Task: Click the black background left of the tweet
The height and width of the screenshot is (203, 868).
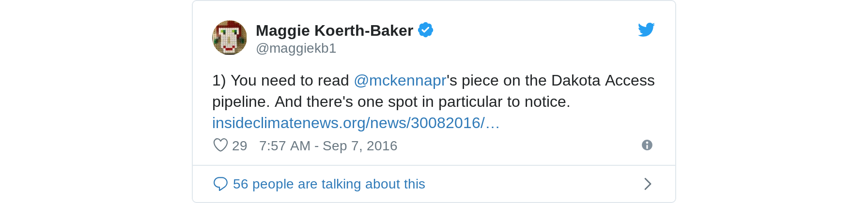Action: pyautogui.click(x=96, y=101)
